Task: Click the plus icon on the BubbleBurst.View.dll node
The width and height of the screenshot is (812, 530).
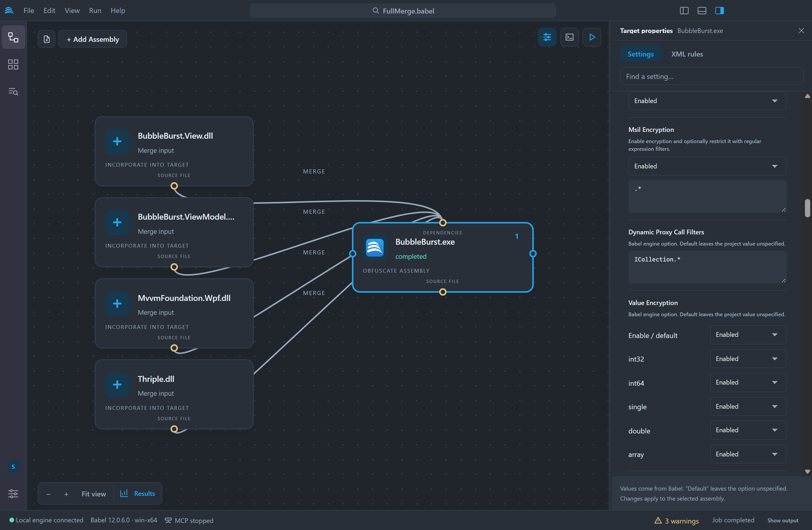Action: (x=117, y=141)
